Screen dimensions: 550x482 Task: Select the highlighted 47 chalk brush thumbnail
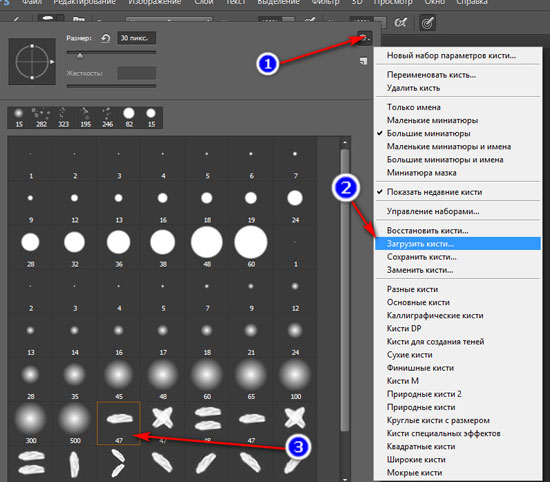click(119, 423)
